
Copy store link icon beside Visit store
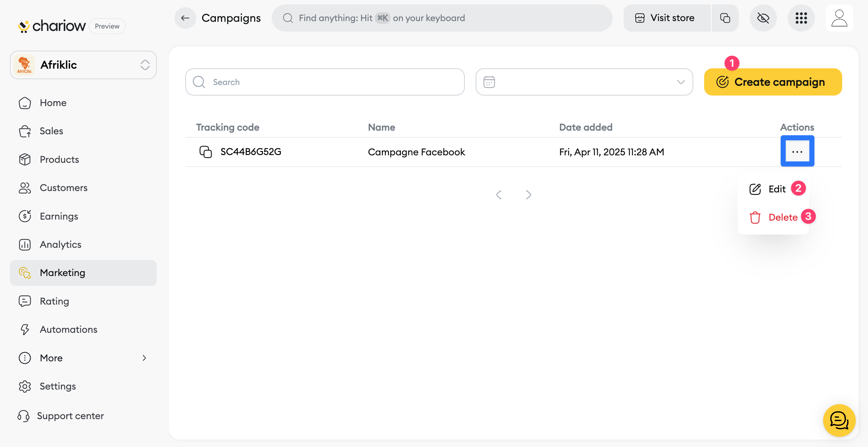point(725,18)
